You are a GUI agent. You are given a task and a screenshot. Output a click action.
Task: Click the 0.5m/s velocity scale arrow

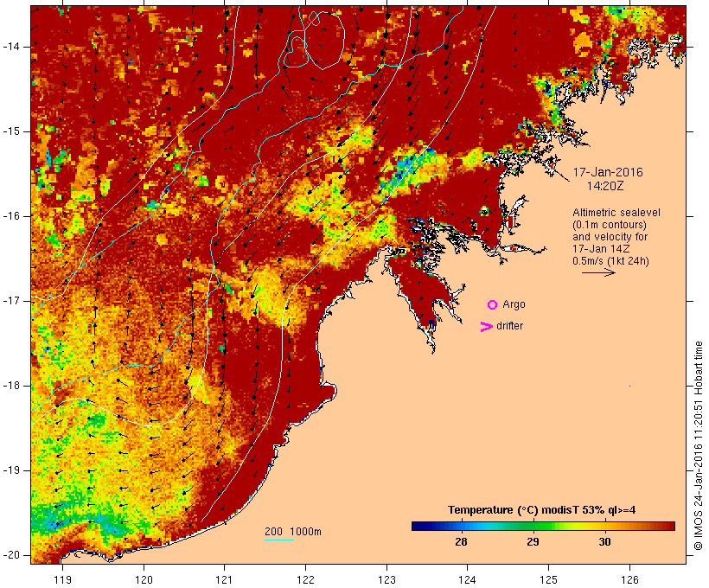598,272
